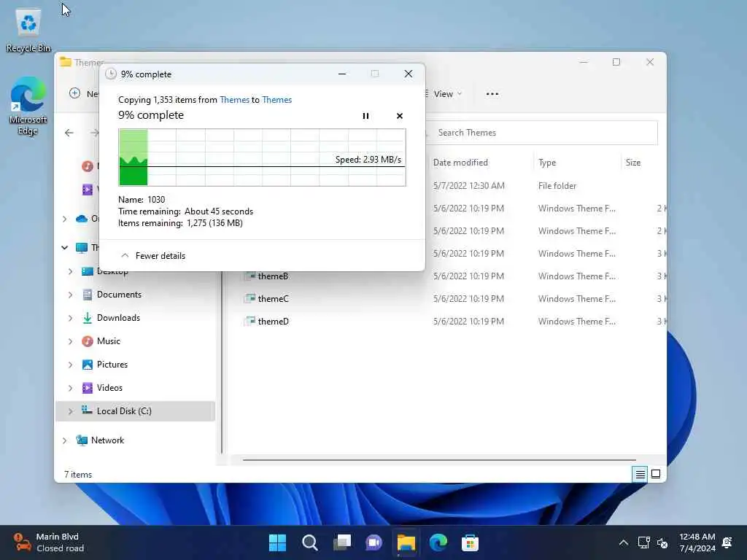Click the muted volume tray icon
This screenshot has width=747, height=560.
tap(662, 542)
